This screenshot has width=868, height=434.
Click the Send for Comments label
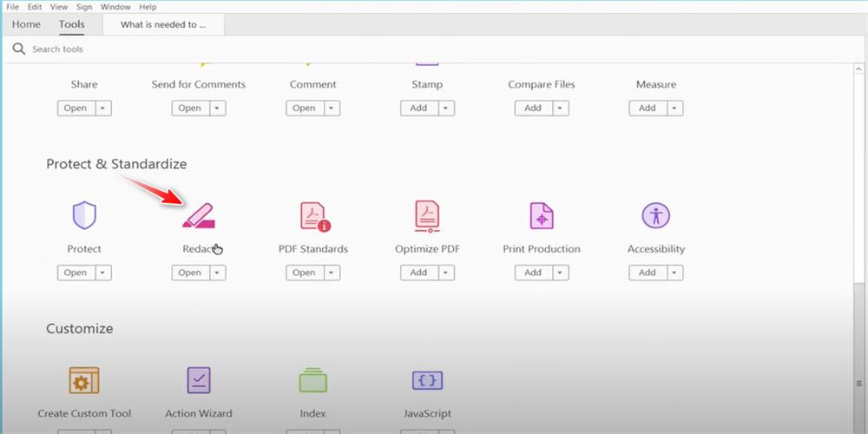coord(199,85)
